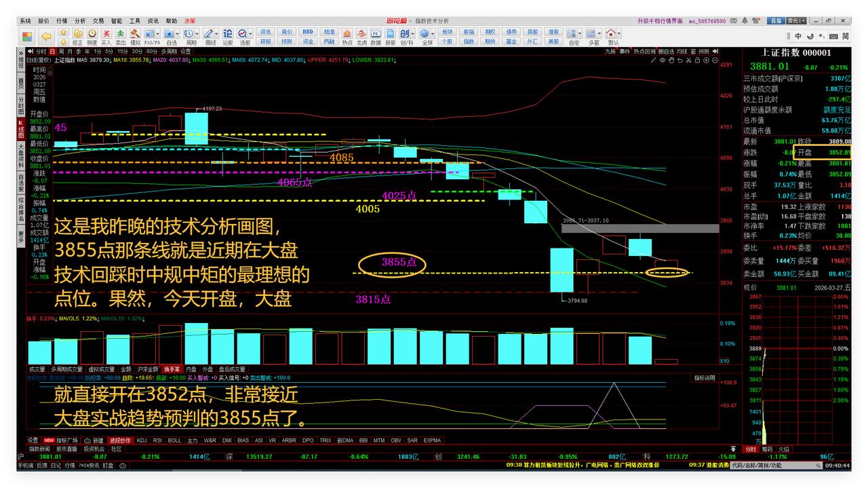Image resolution: width=868 pixels, height=488 pixels.
Task: Click the up arrow page icon in toolbar
Action: pos(64,32)
